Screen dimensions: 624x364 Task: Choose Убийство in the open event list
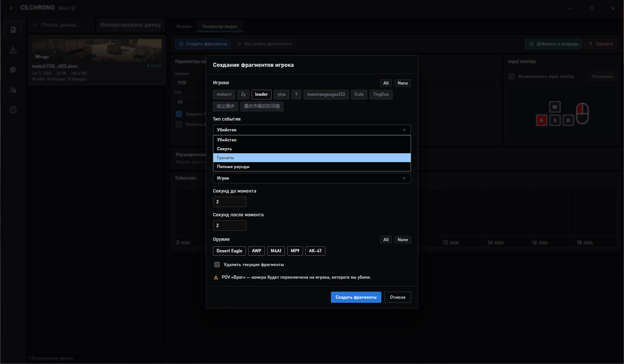pyautogui.click(x=312, y=140)
